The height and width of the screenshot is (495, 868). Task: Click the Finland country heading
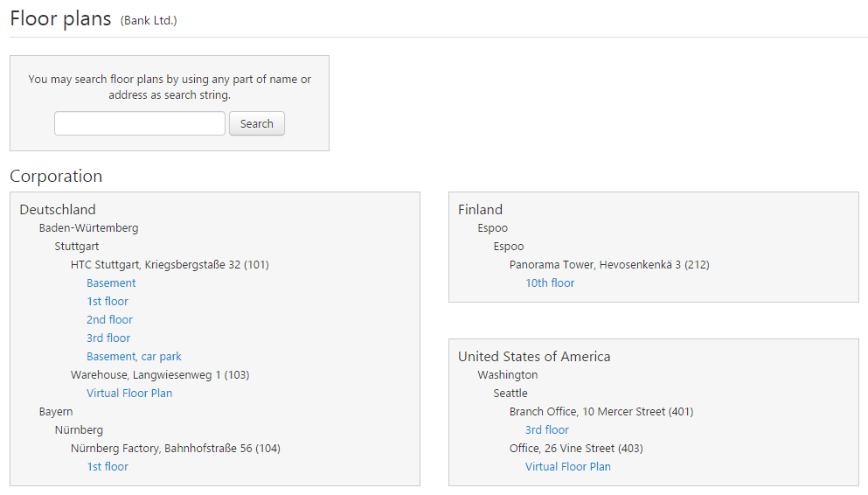480,209
